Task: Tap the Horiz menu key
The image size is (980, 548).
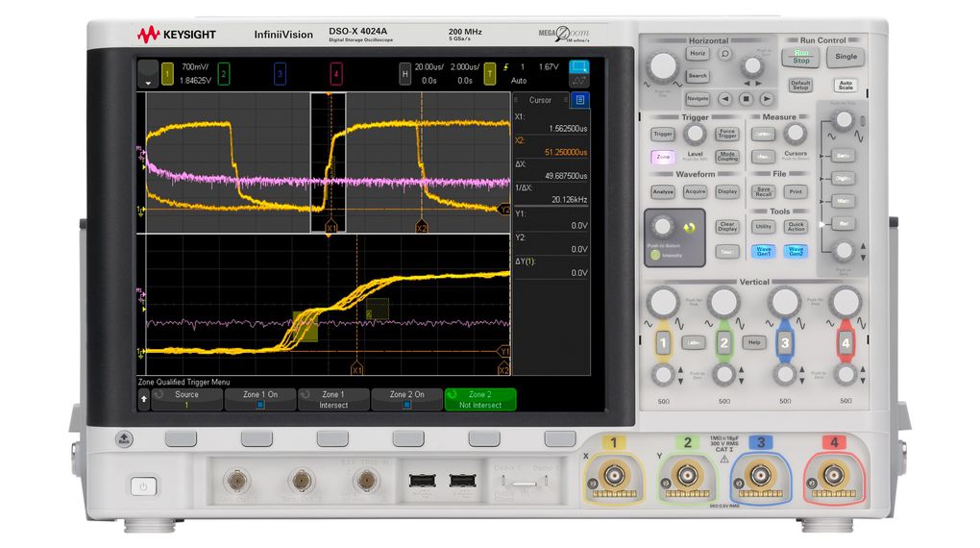Action: click(x=698, y=54)
